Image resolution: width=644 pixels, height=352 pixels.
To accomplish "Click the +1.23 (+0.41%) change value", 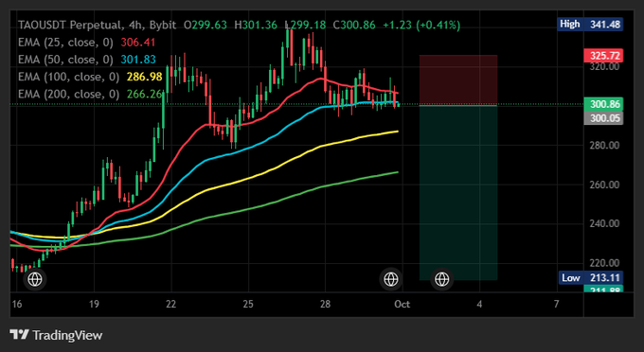I will pos(421,25).
